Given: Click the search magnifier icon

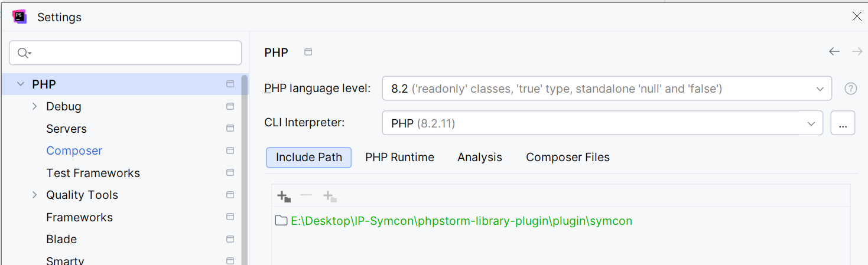Looking at the screenshot, I should [23, 53].
